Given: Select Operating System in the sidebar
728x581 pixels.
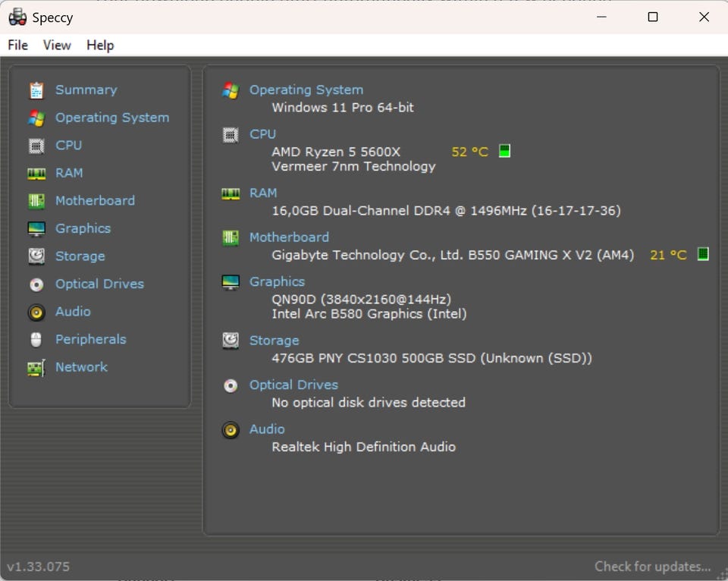Looking at the screenshot, I should click(x=112, y=118).
